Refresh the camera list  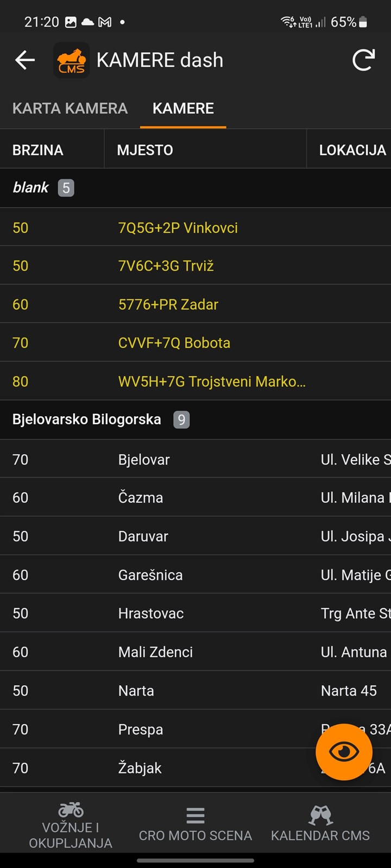(363, 60)
